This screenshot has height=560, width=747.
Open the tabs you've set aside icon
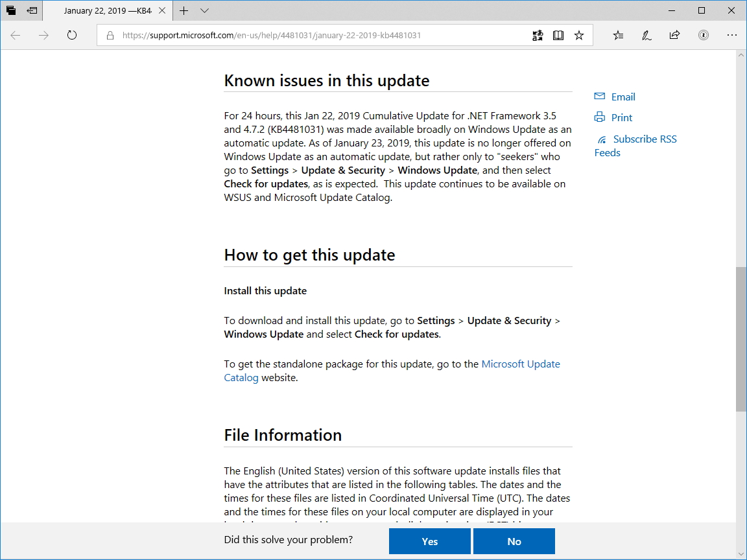(11, 10)
